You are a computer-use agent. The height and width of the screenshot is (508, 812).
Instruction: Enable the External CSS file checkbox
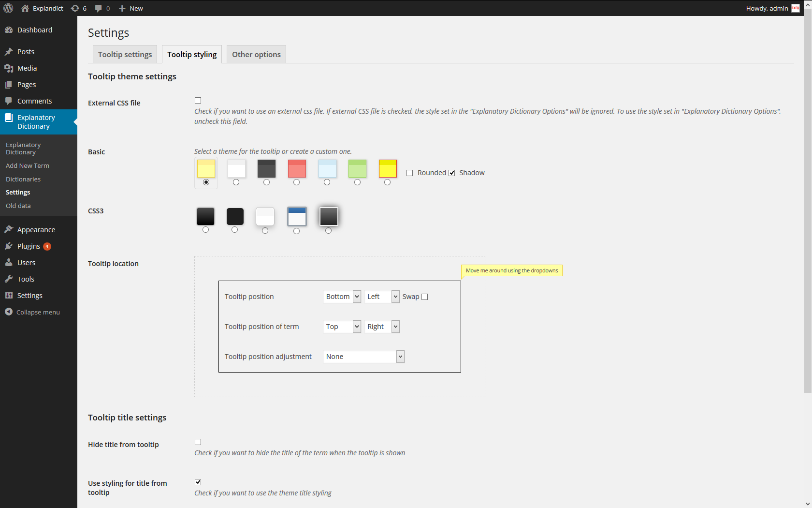198,101
